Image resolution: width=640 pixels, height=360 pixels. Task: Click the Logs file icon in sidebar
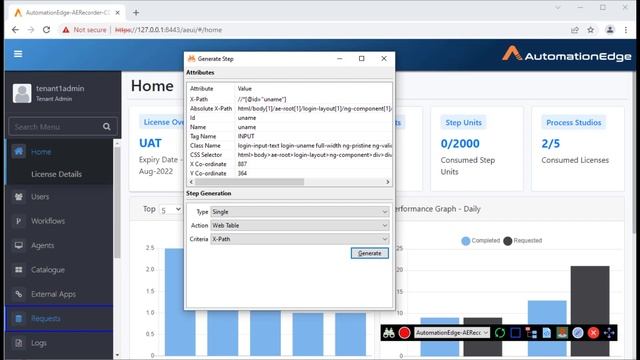coord(19,343)
